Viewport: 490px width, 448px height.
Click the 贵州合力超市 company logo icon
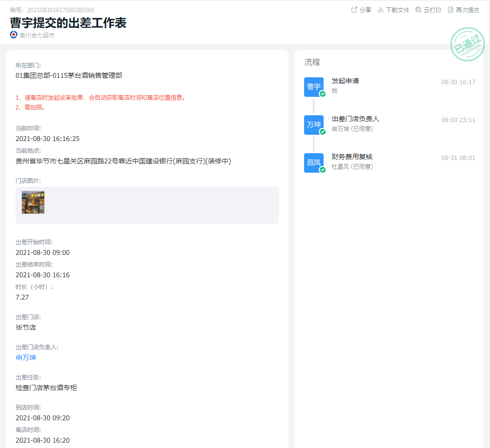(14, 35)
